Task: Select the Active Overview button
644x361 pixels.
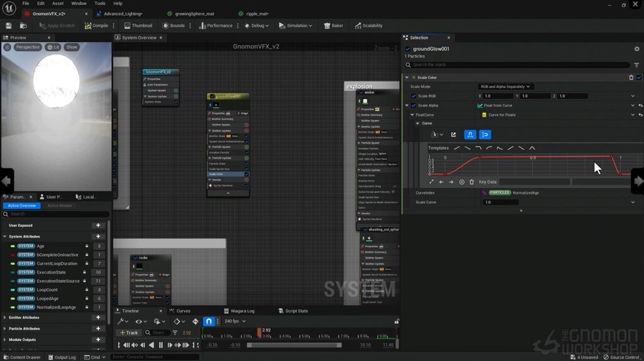Action: coord(22,206)
